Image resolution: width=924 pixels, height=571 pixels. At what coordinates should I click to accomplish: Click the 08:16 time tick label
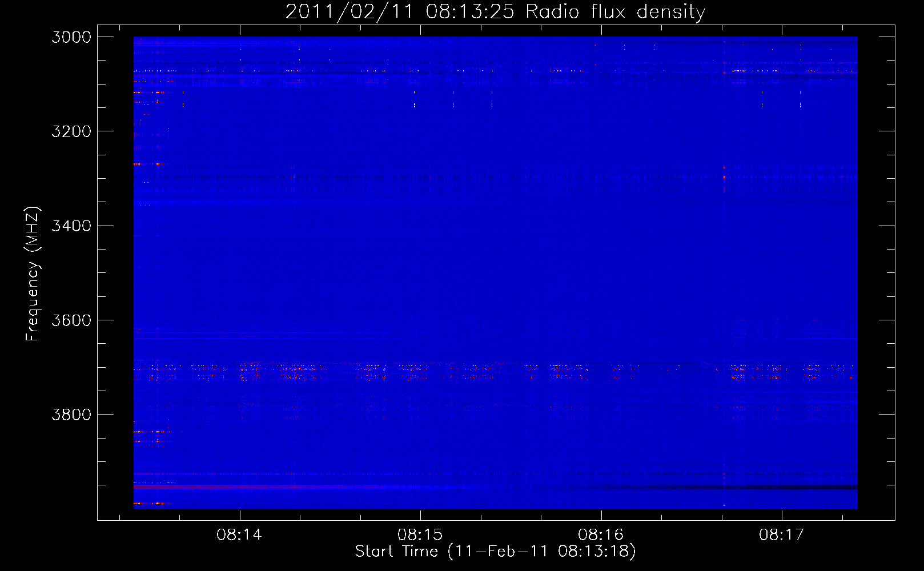point(601,534)
